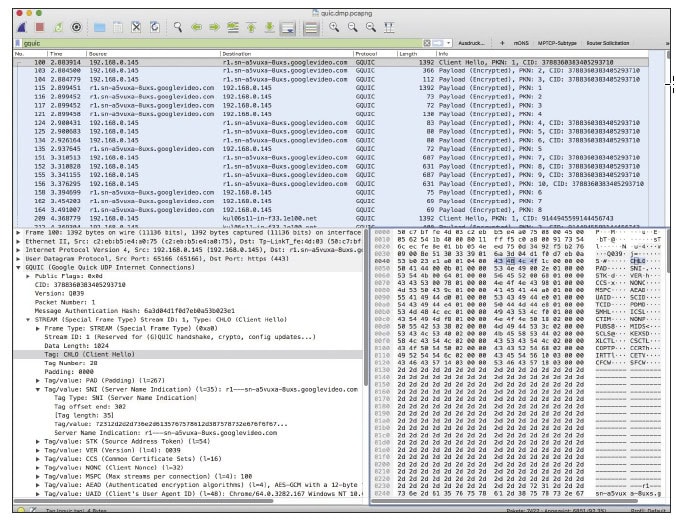
Task: Expand the Tag/value: PAD (Padding) node
Action: pos(40,381)
